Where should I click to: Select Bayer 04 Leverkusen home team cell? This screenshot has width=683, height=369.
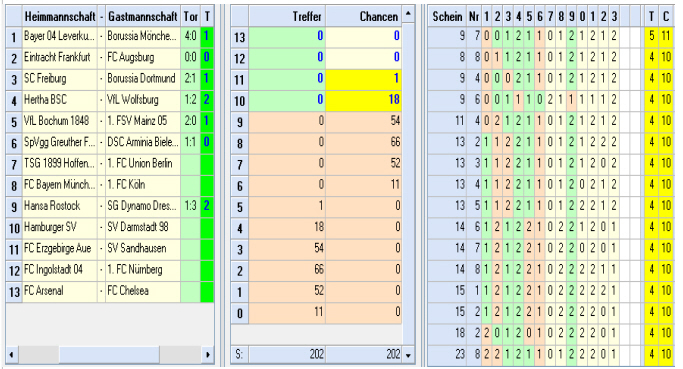pos(59,36)
